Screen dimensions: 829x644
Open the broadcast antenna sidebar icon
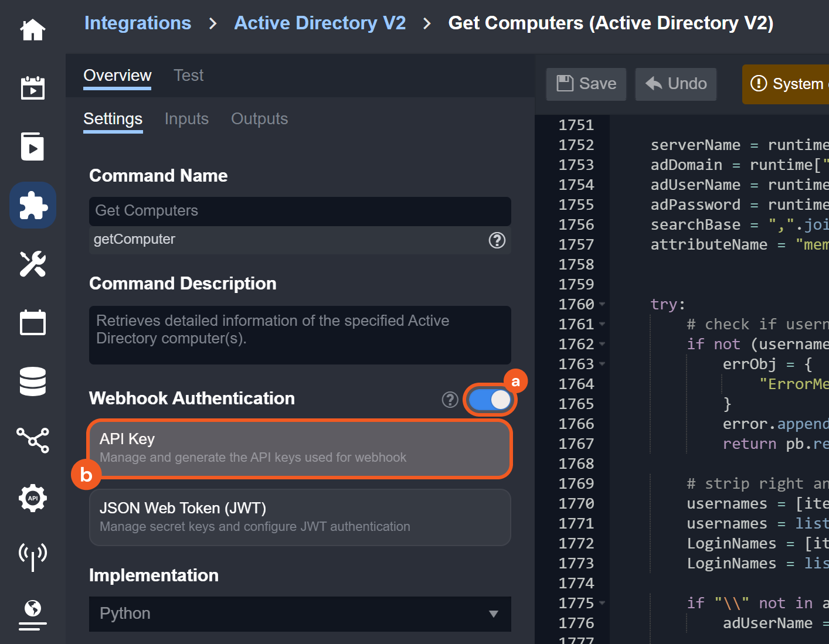point(33,556)
